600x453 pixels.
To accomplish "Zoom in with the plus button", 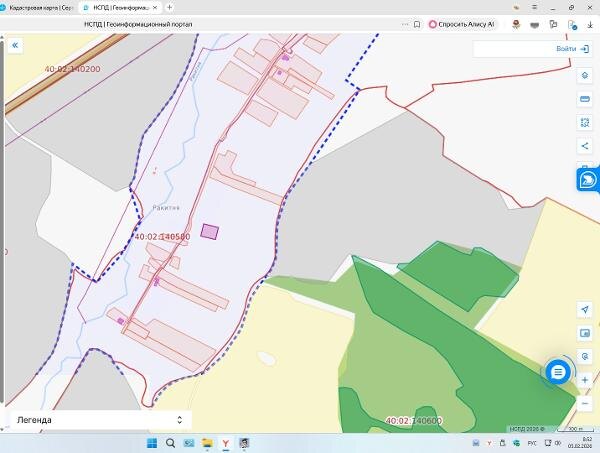I will pyautogui.click(x=585, y=380).
